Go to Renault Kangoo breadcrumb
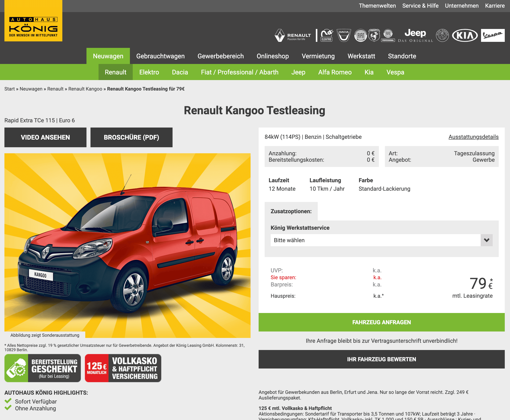This screenshot has width=510, height=420. tap(85, 89)
